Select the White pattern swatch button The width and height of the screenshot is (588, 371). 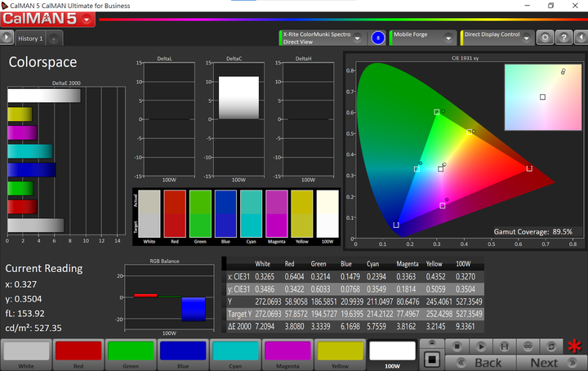point(26,355)
